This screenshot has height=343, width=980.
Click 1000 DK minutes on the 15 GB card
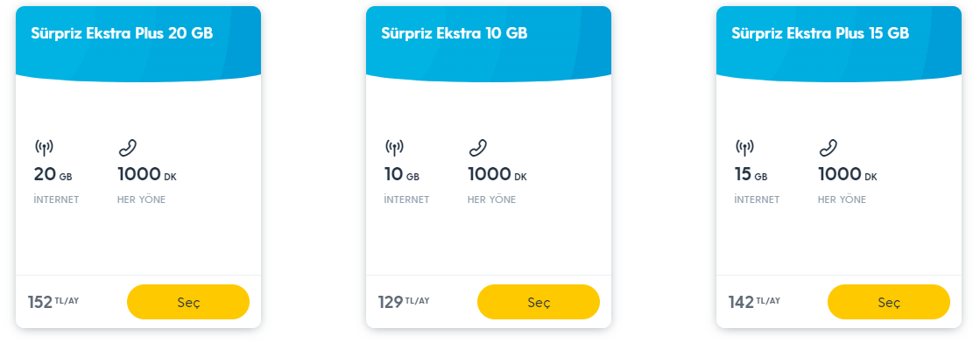(x=848, y=175)
